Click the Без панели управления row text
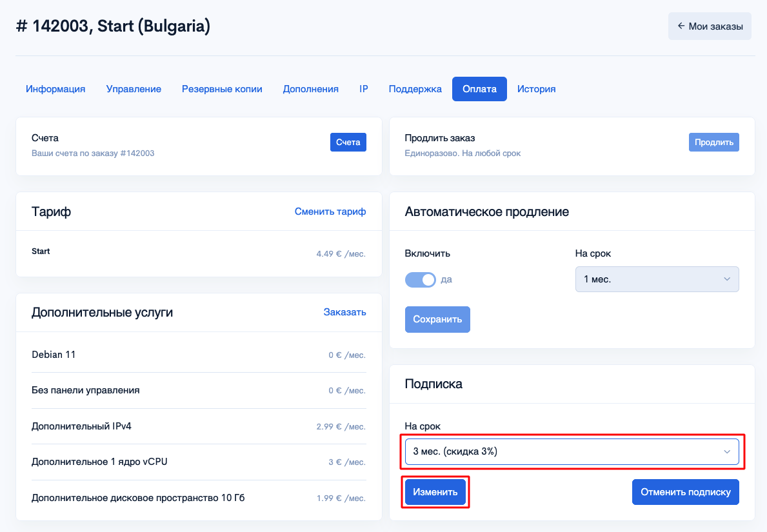Image resolution: width=767 pixels, height=532 pixels. [86, 390]
